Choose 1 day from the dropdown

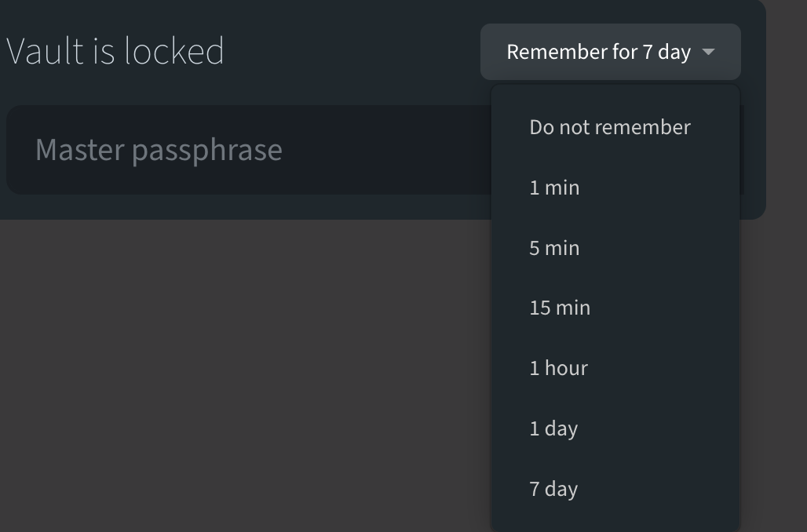tap(553, 428)
